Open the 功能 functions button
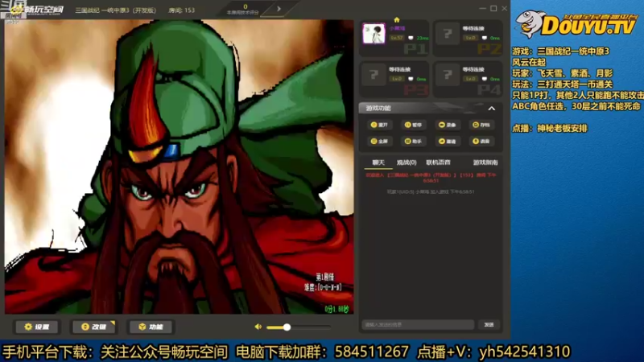The image size is (644, 362). tap(151, 327)
